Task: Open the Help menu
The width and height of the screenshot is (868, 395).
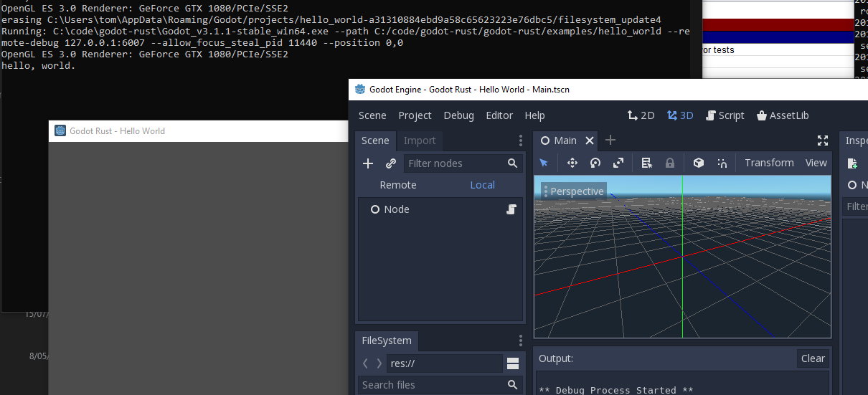Action: click(534, 115)
